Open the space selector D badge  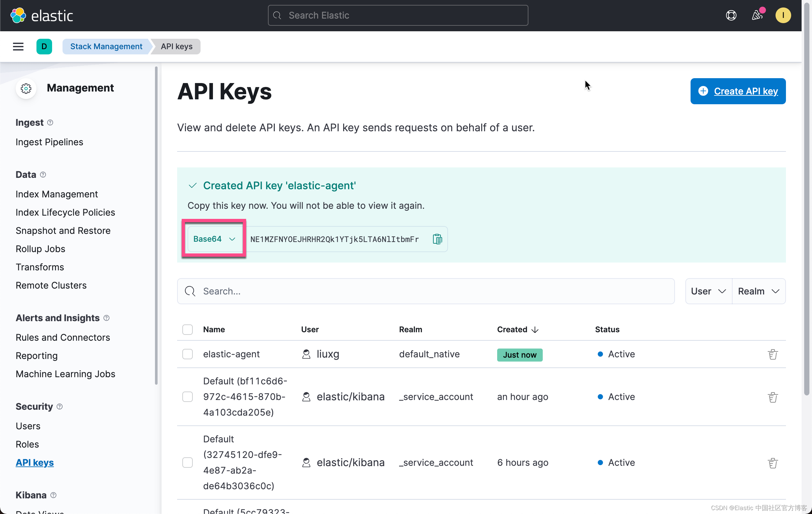[x=44, y=47]
